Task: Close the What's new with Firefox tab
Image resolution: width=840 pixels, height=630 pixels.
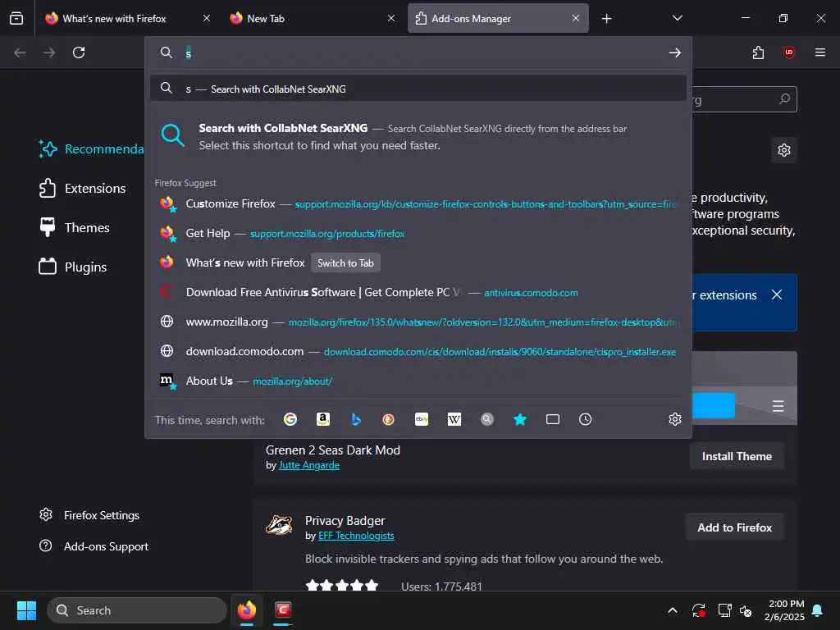Action: pyautogui.click(x=207, y=18)
